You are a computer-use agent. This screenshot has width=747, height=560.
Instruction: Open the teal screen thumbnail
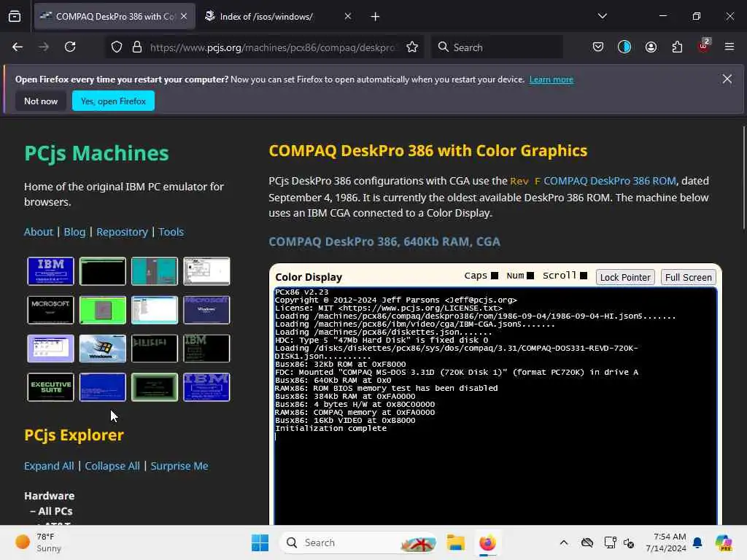155,271
